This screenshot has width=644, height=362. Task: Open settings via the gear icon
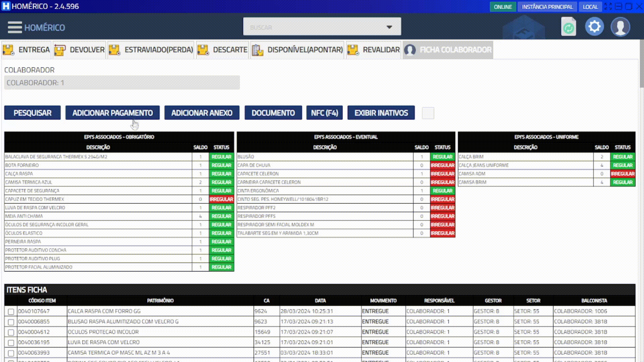[594, 27]
